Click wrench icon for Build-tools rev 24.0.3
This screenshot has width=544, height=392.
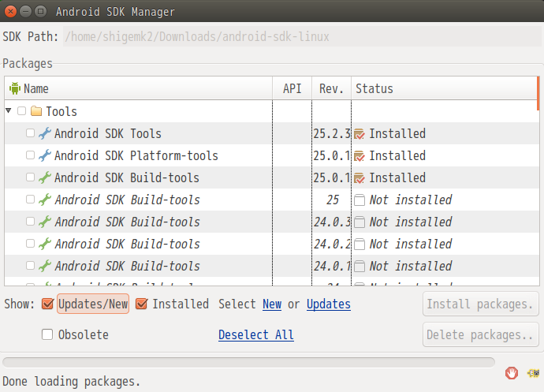(x=45, y=222)
